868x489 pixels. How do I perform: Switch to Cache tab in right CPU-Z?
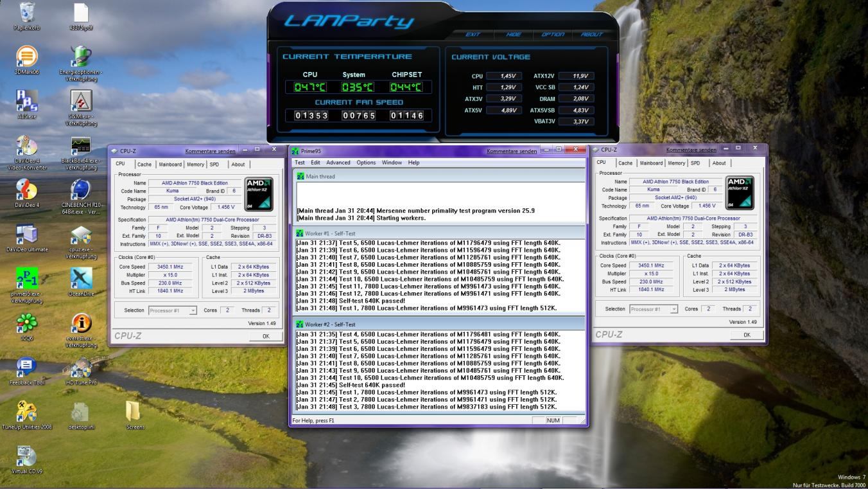(x=625, y=163)
